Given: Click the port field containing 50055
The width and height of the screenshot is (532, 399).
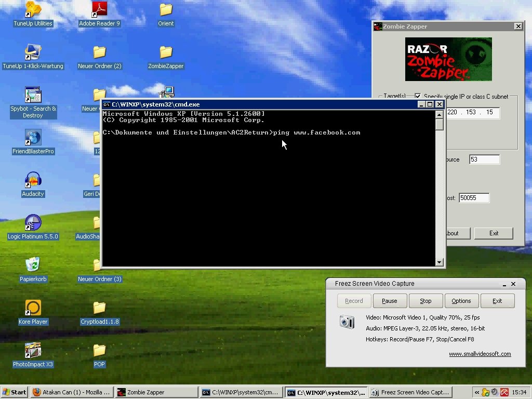Looking at the screenshot, I should (474, 198).
